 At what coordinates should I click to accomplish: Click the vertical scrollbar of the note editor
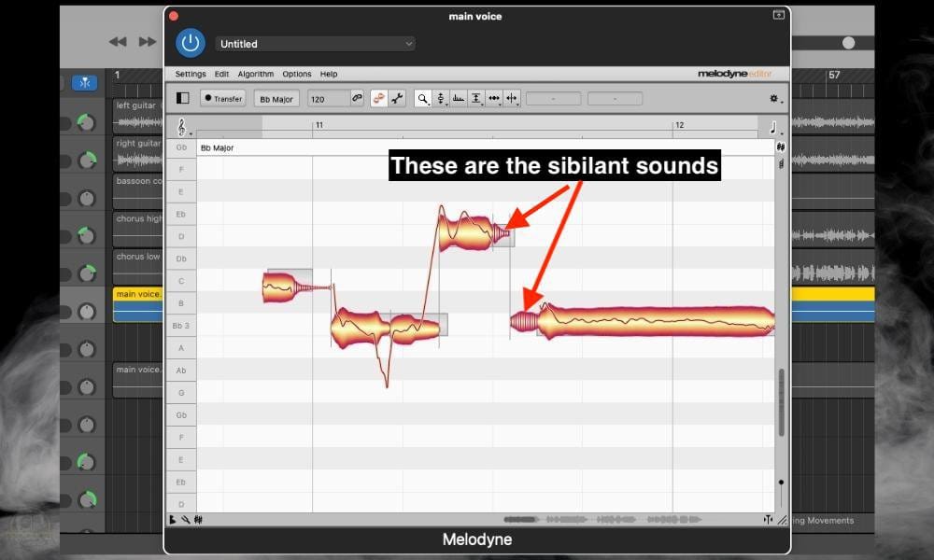pos(782,403)
